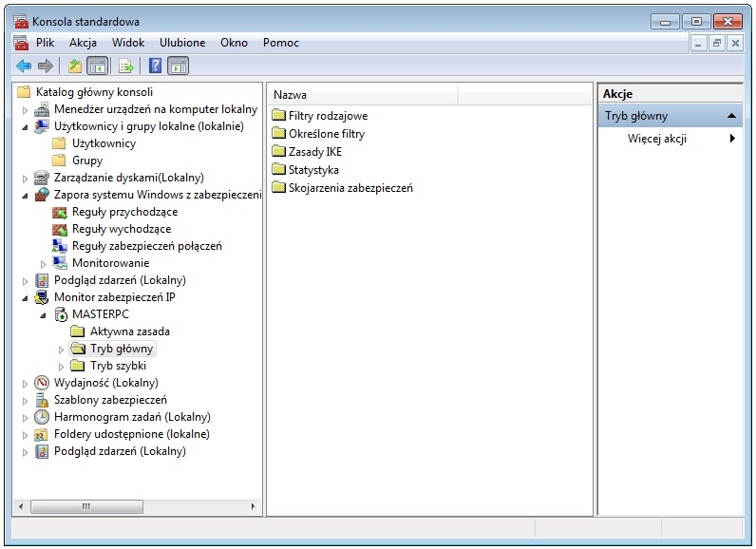
Task: Select the Reguły przychodzące firewall icon
Action: [60, 212]
